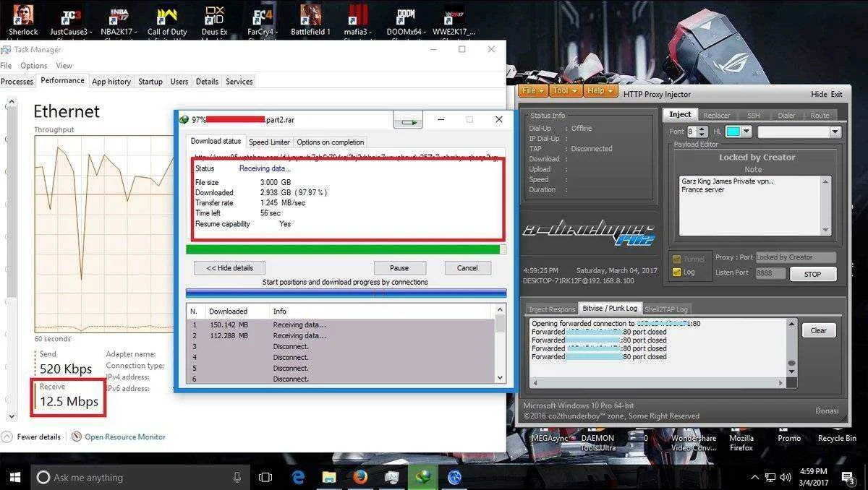868x490 pixels.
Task: Click STOP button in Proxy Injector
Action: pyautogui.click(x=813, y=274)
